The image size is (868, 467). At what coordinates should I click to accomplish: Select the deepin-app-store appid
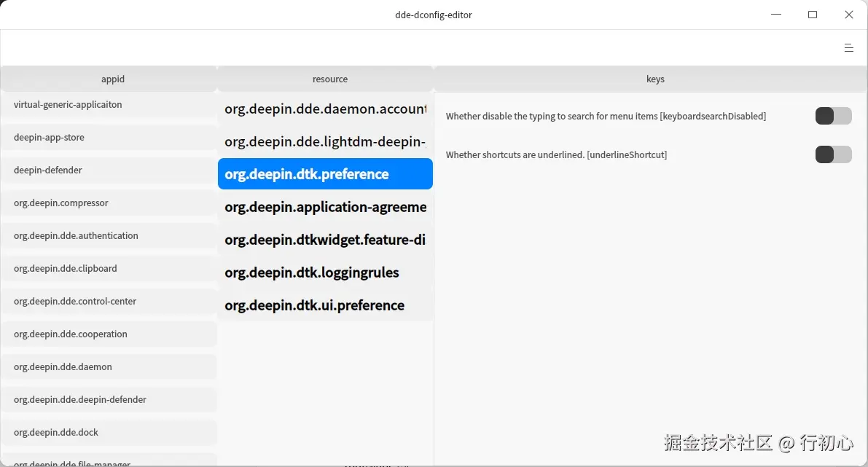[49, 137]
